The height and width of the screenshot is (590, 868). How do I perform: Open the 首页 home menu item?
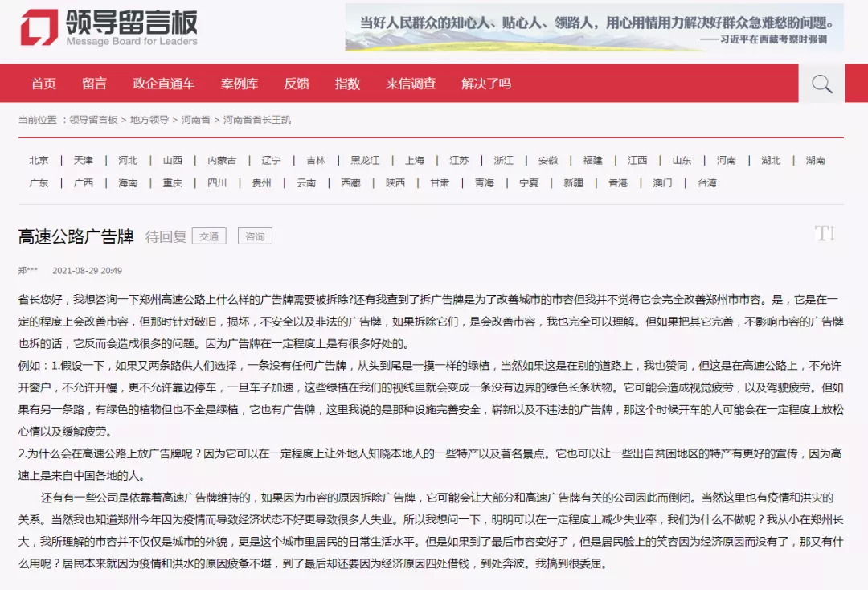click(x=43, y=84)
